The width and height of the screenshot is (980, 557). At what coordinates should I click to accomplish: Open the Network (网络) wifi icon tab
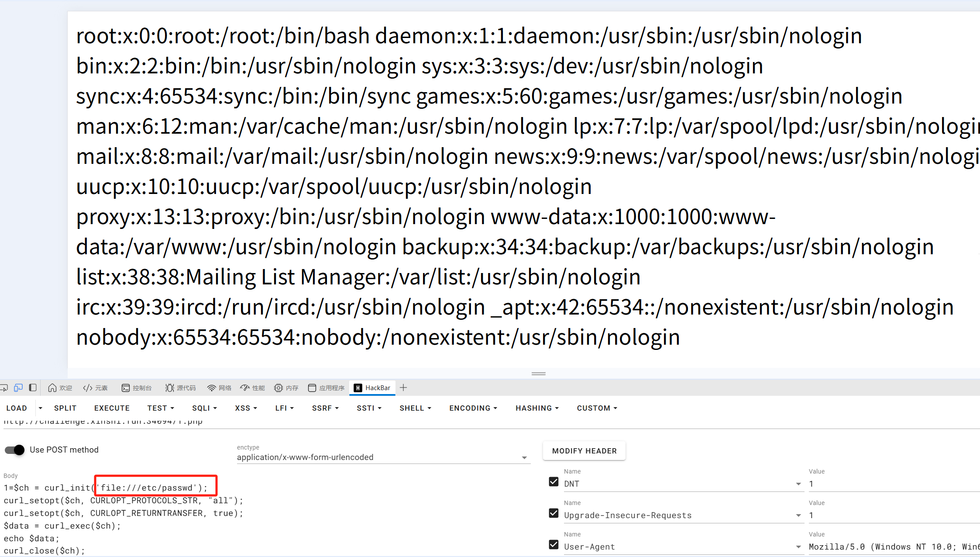[219, 387]
